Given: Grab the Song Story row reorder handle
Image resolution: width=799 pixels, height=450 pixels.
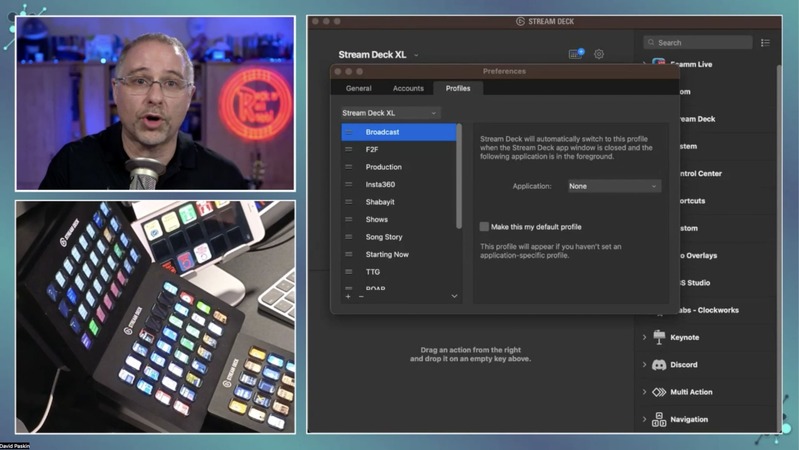Looking at the screenshot, I should [349, 237].
